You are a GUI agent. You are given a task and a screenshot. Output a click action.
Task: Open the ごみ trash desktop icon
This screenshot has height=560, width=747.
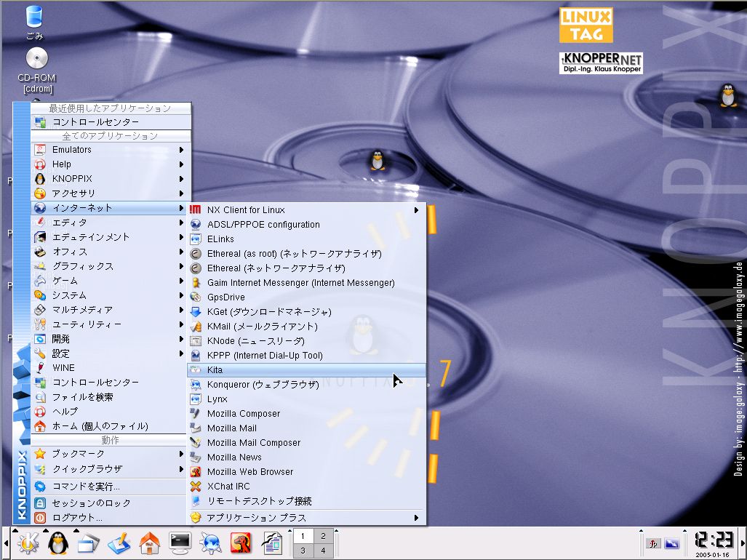pyautogui.click(x=34, y=22)
